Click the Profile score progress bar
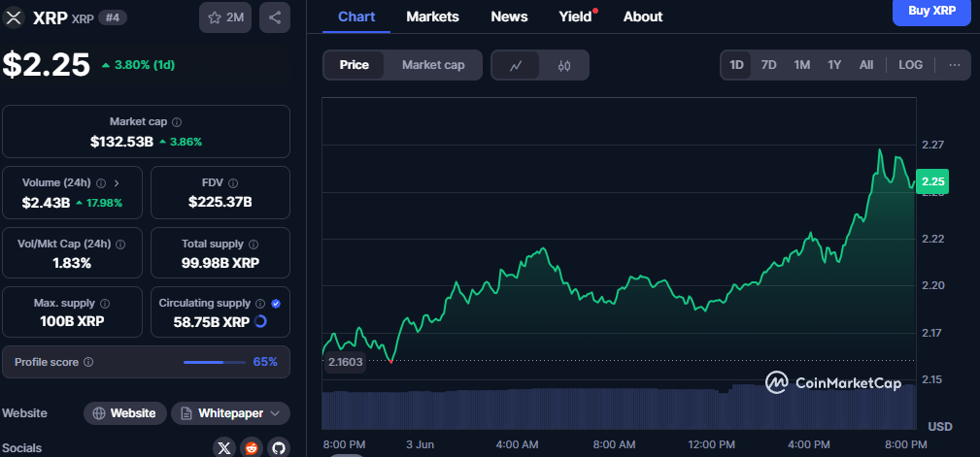 (215, 362)
